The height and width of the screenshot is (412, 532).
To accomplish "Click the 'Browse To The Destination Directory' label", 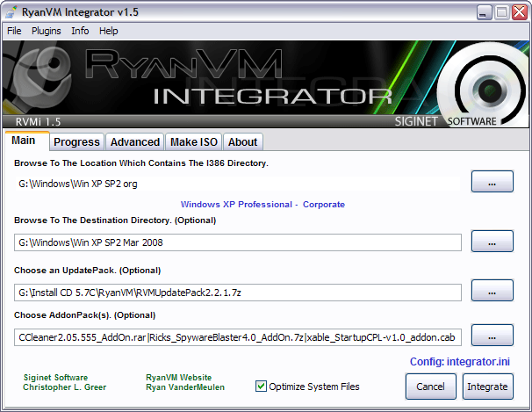I will [x=115, y=220].
